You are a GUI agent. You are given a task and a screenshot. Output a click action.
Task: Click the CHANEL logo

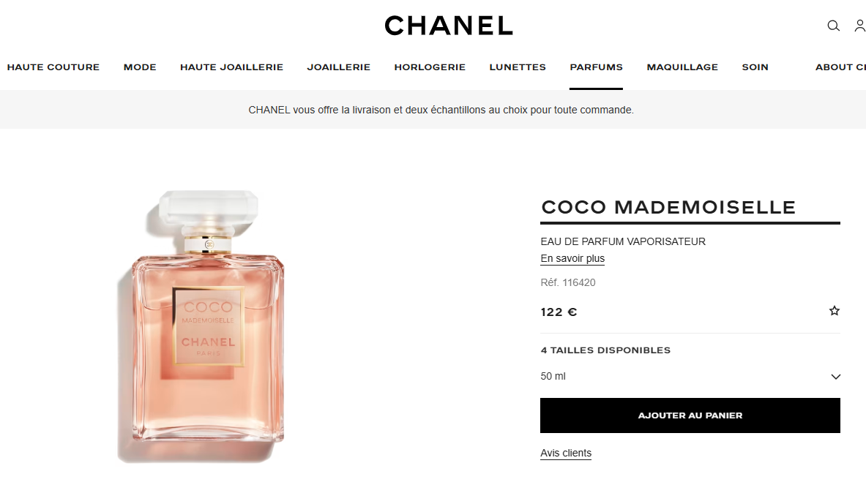[x=449, y=26]
